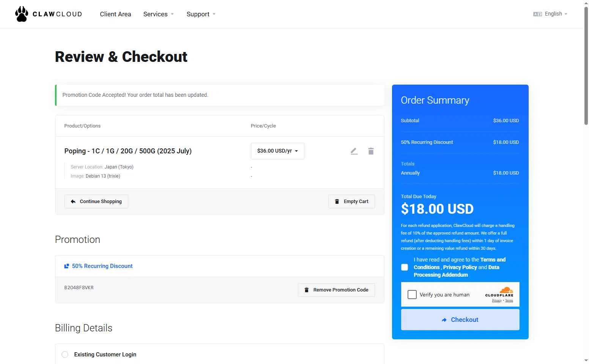
Task: Open the Terms and Conditions link
Action: (460, 263)
